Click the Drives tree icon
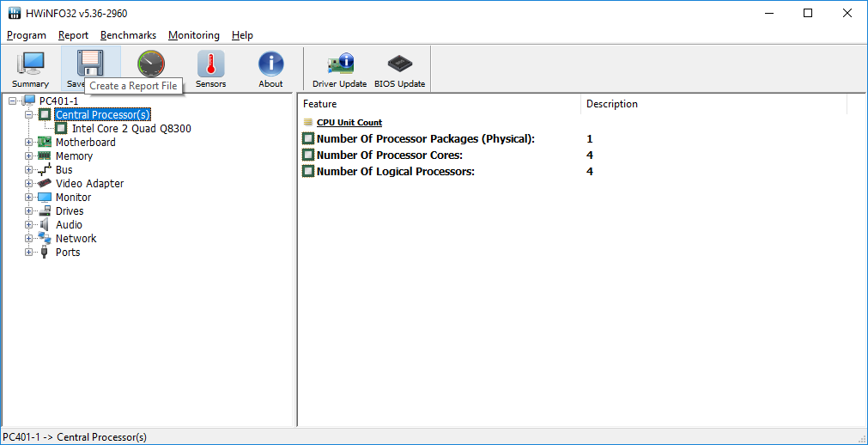 click(45, 210)
